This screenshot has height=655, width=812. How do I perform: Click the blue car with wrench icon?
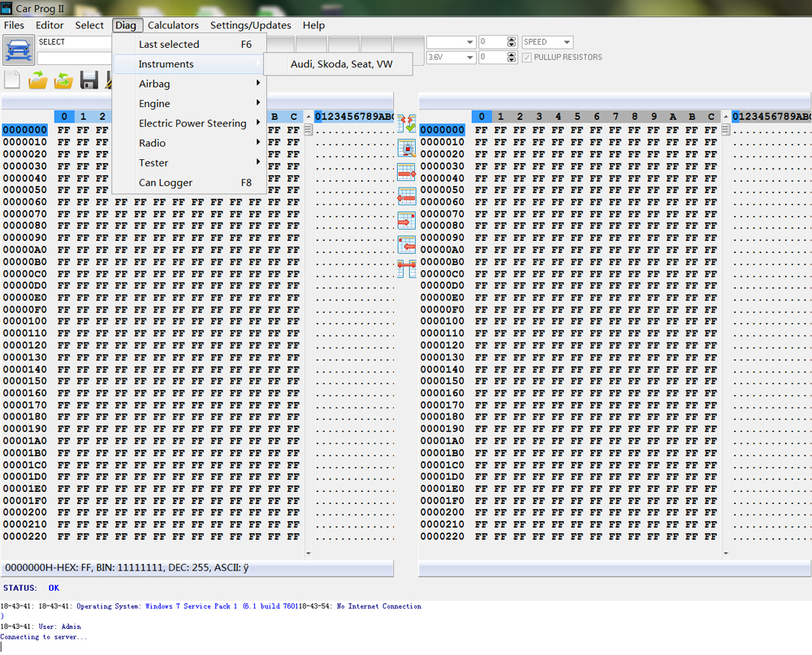tap(19, 50)
